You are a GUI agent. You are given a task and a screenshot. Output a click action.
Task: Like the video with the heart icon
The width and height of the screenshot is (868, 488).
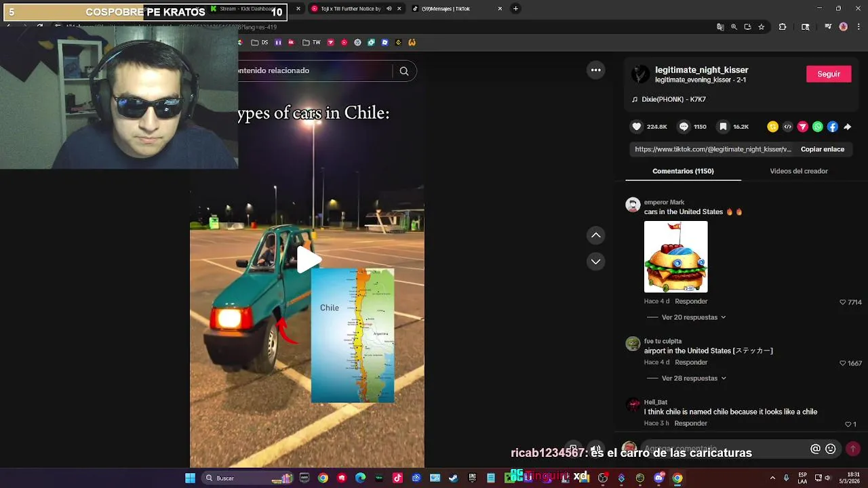pos(637,127)
